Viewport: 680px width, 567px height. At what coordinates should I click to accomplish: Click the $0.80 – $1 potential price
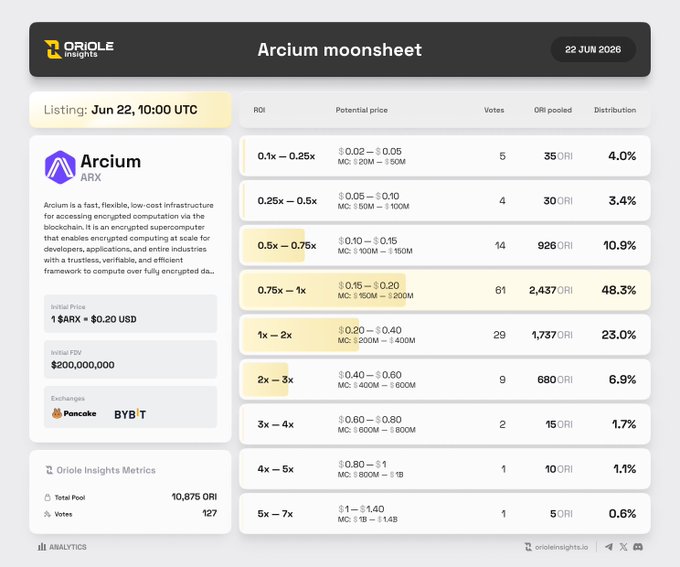(362, 464)
